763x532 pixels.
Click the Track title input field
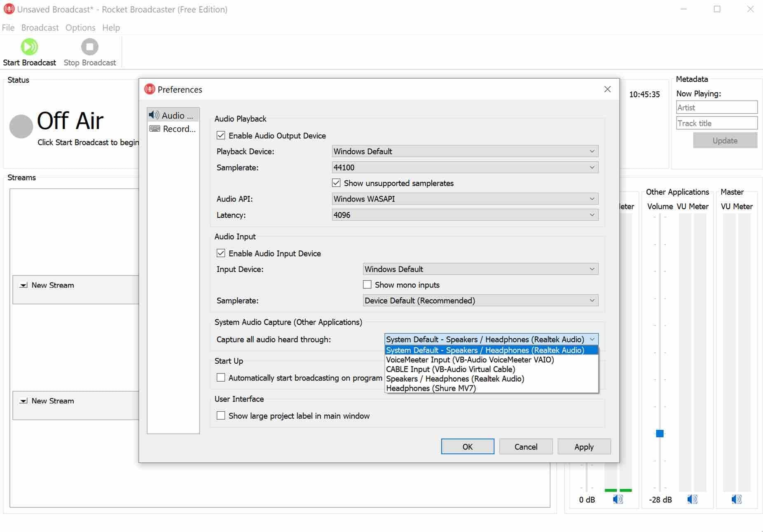(716, 123)
